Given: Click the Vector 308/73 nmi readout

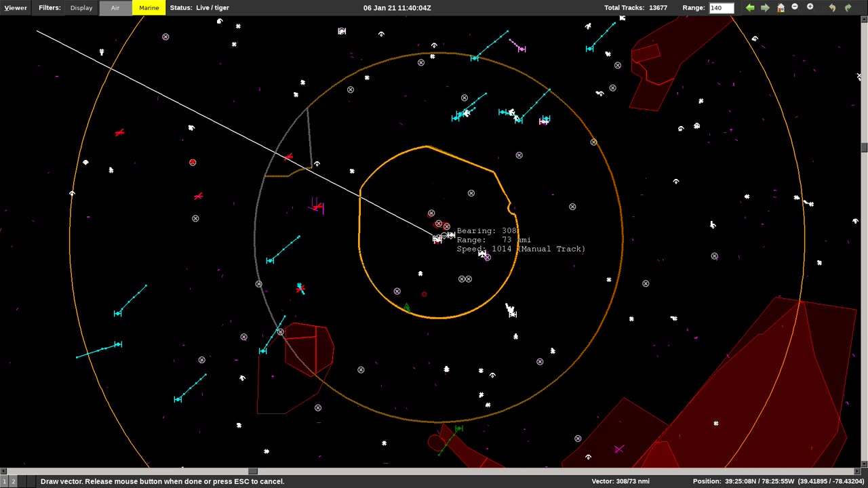Looking at the screenshot, I should (620, 481).
